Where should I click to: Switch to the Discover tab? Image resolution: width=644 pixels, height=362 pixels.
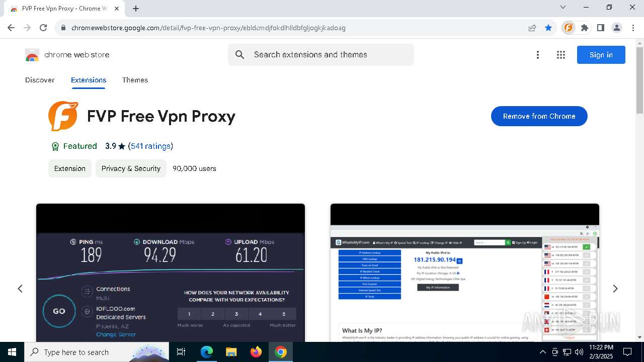point(40,80)
